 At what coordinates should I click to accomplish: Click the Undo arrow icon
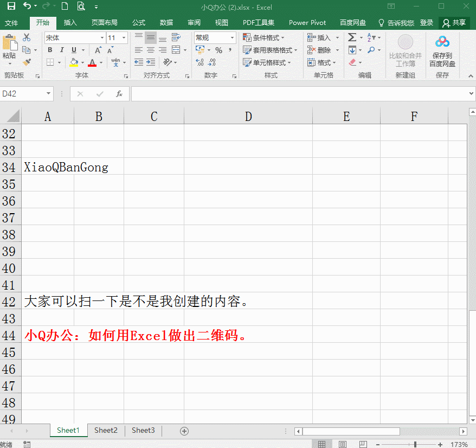click(x=27, y=6)
